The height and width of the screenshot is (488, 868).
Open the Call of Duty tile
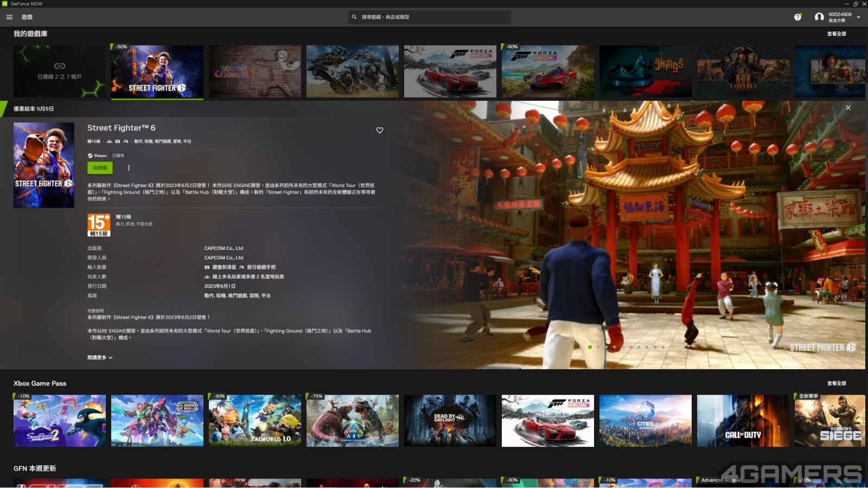pyautogui.click(x=743, y=421)
